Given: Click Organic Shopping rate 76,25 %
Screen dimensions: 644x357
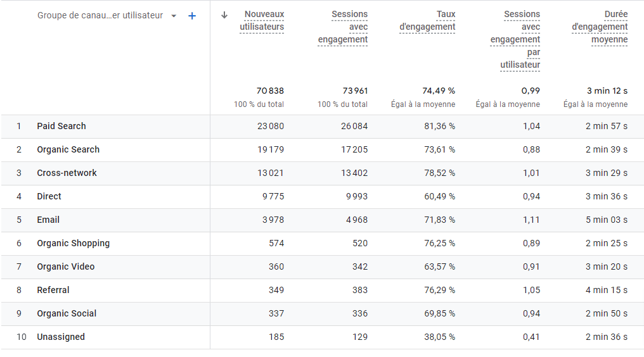Looking at the screenshot, I should [x=440, y=243].
